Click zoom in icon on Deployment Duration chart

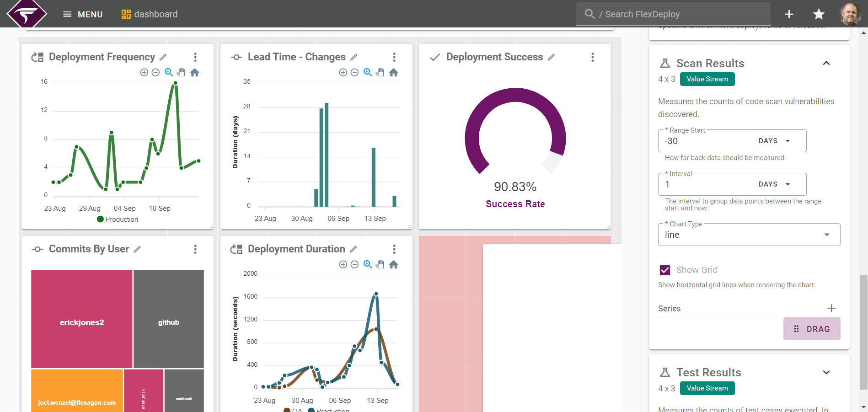point(343,264)
